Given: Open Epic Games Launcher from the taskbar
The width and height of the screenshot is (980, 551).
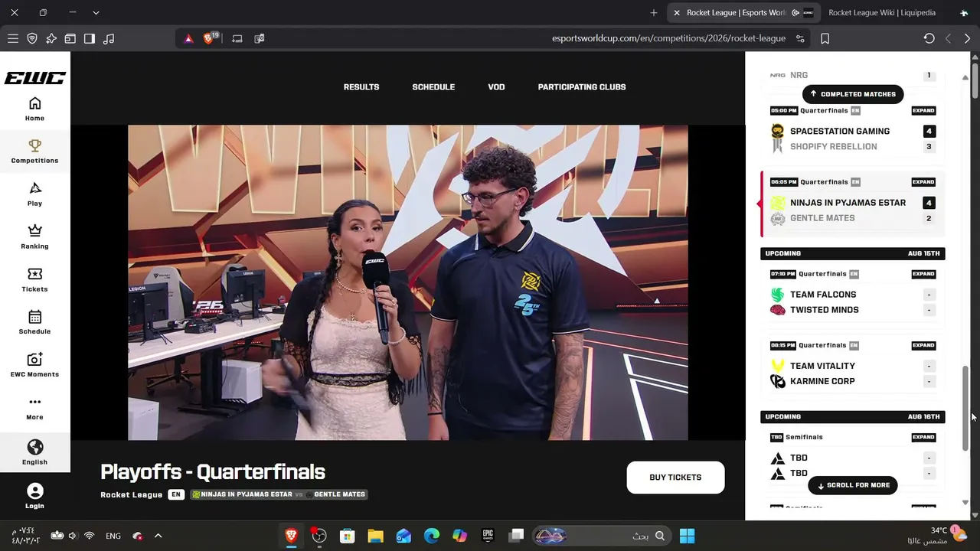Looking at the screenshot, I should point(488,536).
